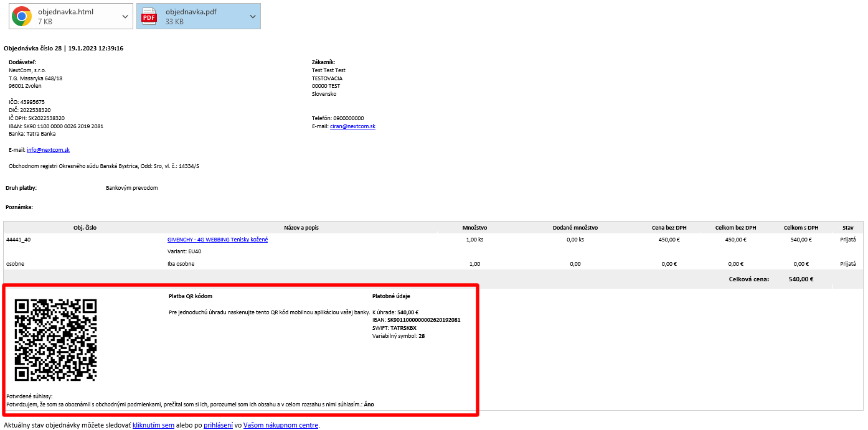Select the 'Dodávateľ:' label
The image size is (868, 430).
click(22, 62)
